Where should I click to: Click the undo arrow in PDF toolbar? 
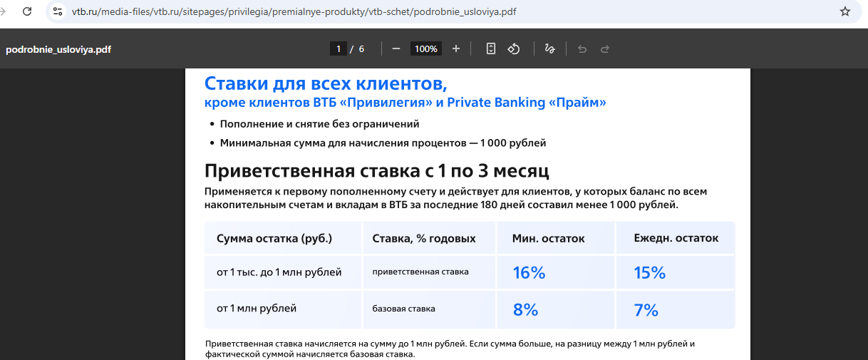pyautogui.click(x=582, y=48)
